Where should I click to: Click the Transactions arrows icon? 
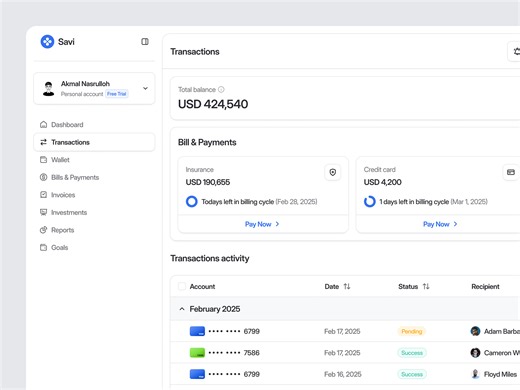coord(43,142)
